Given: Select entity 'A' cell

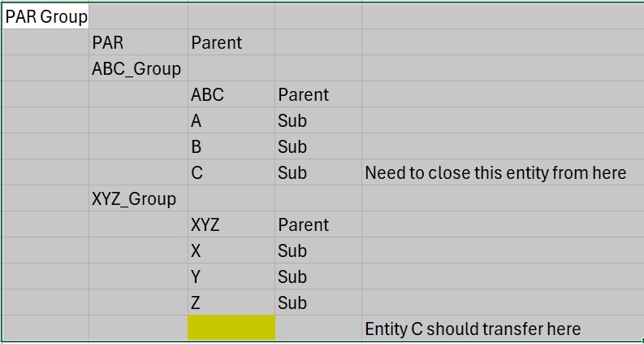Looking at the screenshot, I should click(x=231, y=120).
